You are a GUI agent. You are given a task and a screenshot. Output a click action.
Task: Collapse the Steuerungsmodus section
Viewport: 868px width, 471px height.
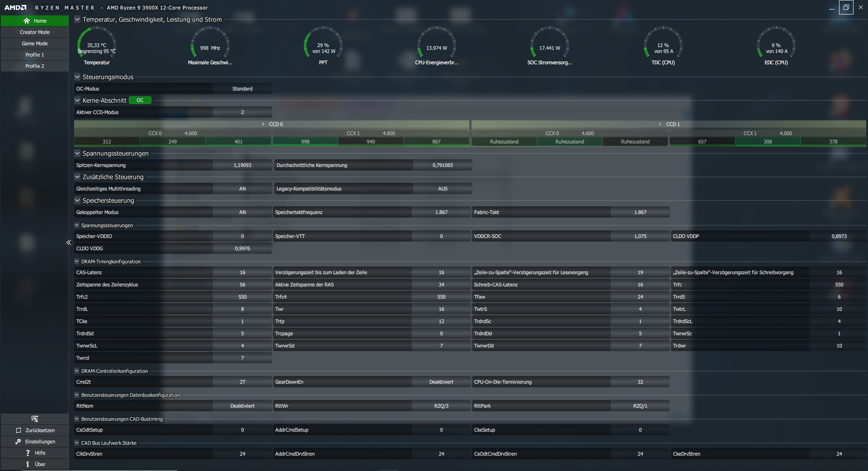pos(77,77)
